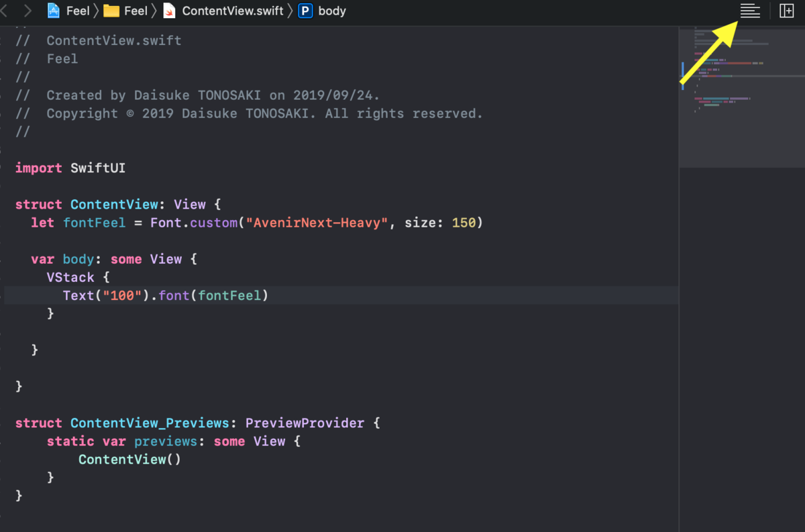Click "fontFeel" in the let declaration

[x=95, y=222]
